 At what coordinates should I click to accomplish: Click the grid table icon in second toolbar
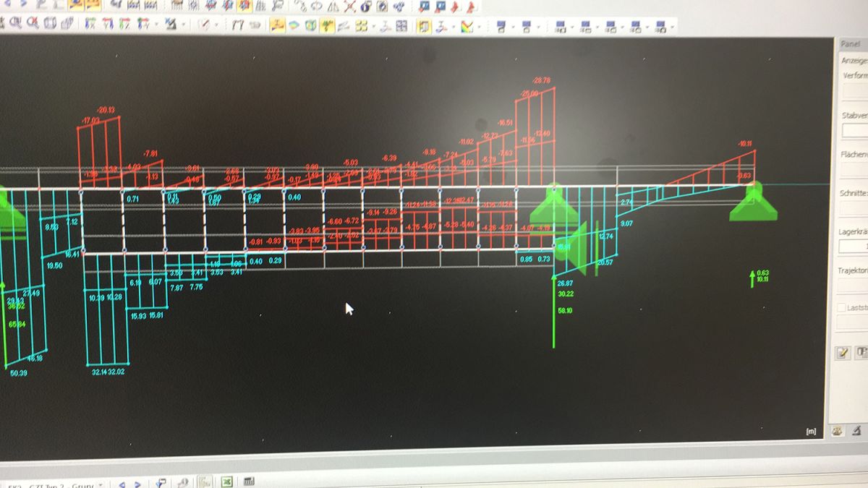(x=401, y=27)
